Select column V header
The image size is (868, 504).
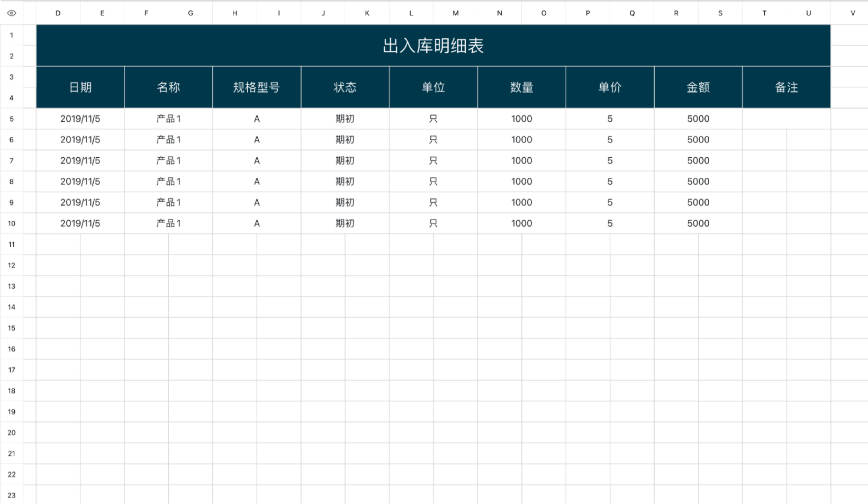point(853,13)
